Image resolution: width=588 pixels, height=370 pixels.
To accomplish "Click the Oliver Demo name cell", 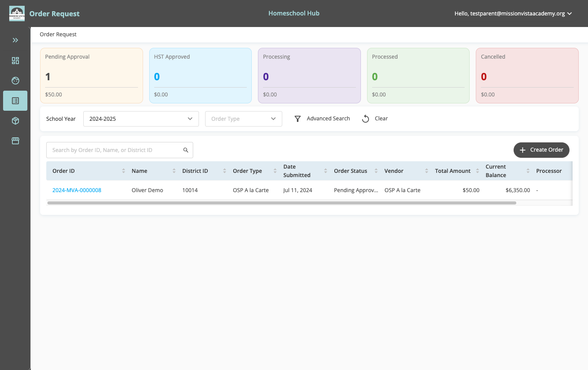I will [147, 190].
